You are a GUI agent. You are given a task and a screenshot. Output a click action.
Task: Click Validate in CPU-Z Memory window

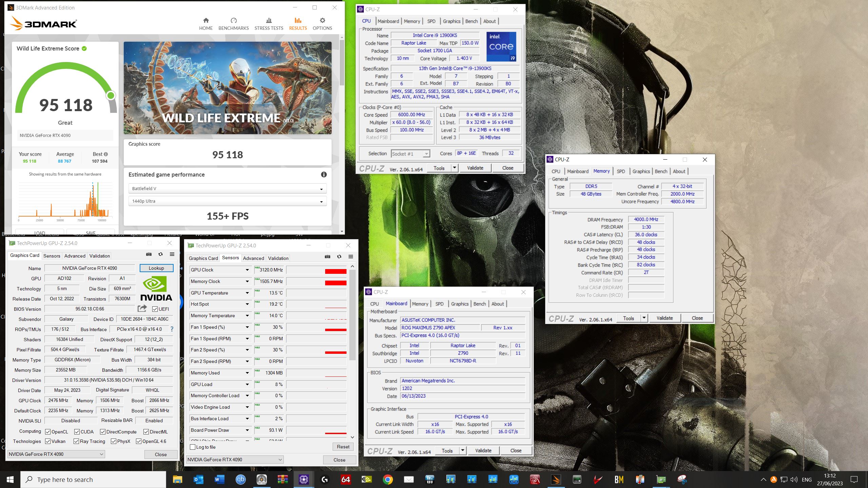point(665,318)
